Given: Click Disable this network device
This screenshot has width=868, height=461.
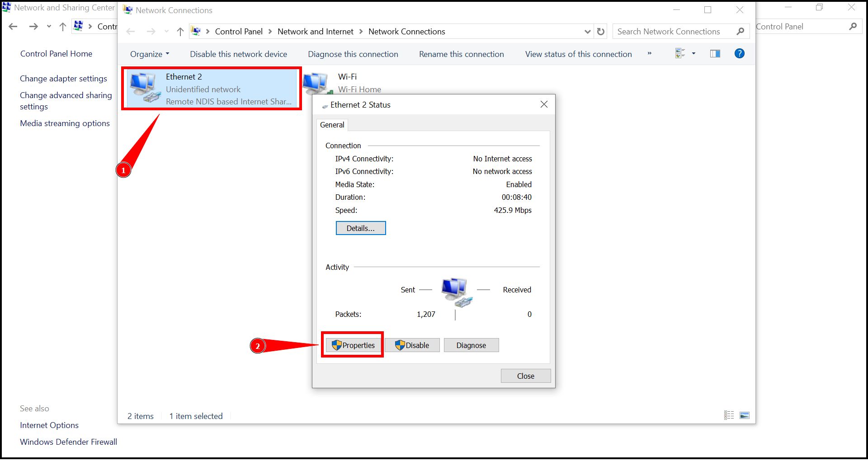Looking at the screenshot, I should coord(238,54).
